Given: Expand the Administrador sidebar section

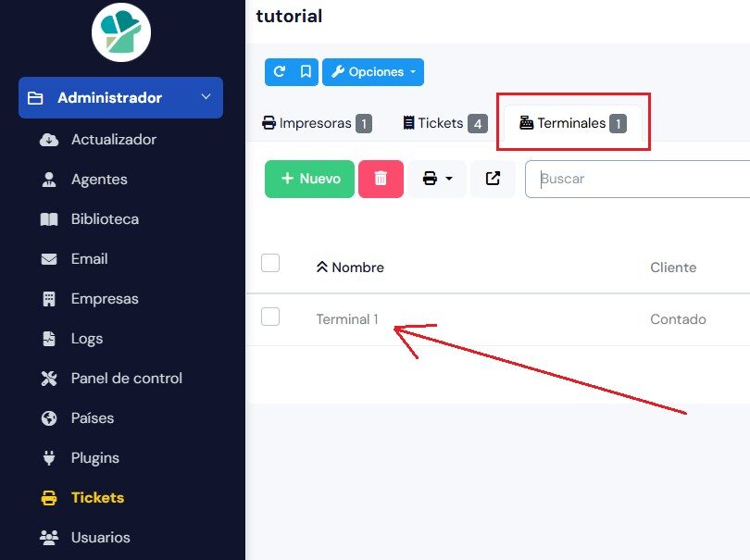Looking at the screenshot, I should pyautogui.click(x=120, y=97).
